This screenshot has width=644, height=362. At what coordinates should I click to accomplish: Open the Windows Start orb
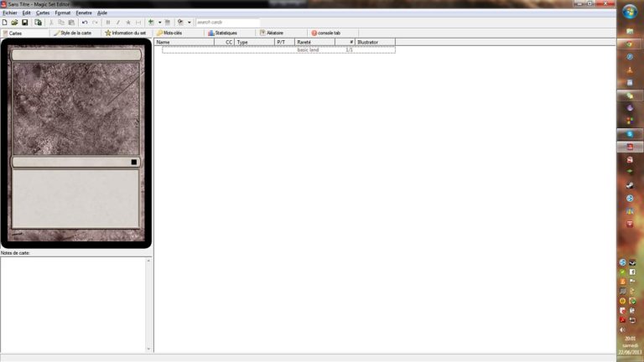[x=630, y=11]
